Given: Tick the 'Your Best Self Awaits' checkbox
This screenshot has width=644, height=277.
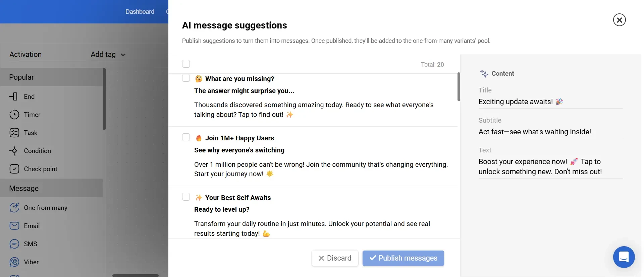Looking at the screenshot, I should (x=186, y=197).
